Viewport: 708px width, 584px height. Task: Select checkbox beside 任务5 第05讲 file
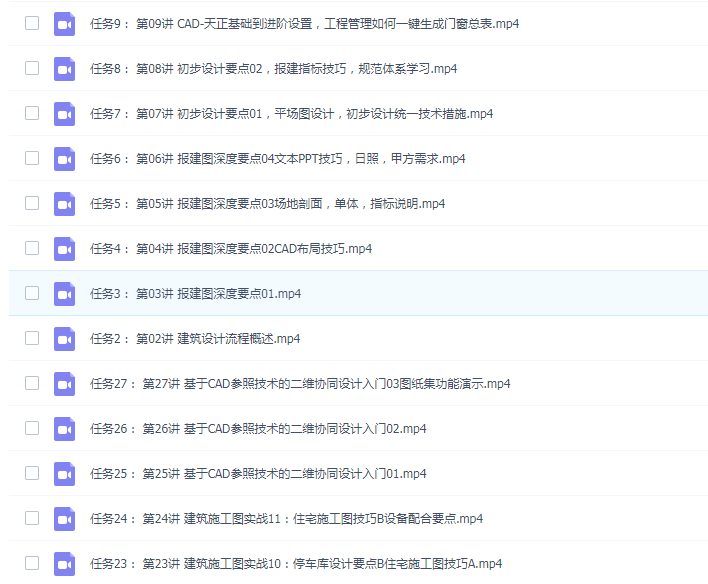(32, 203)
